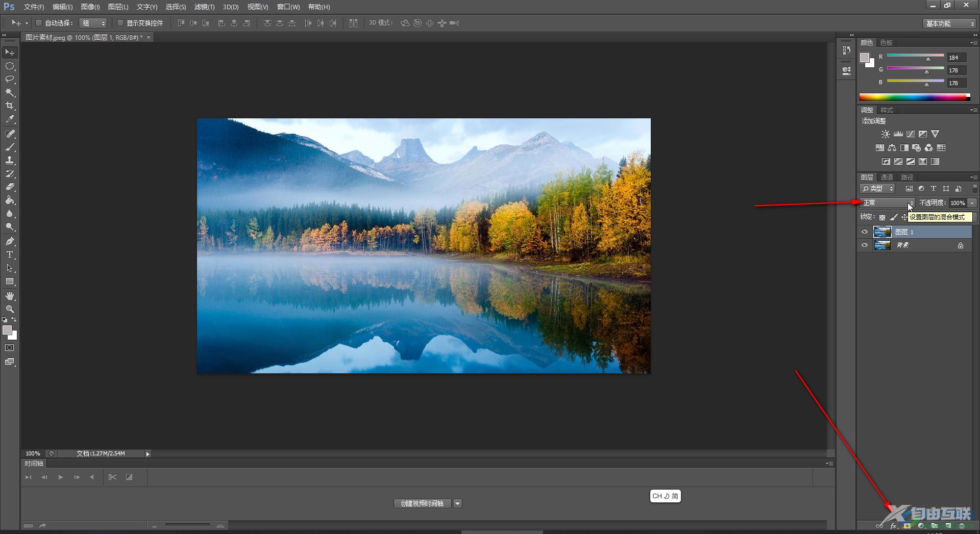This screenshot has width=980, height=534.
Task: Hide the 图层 1 layer eye icon
Action: tap(864, 232)
